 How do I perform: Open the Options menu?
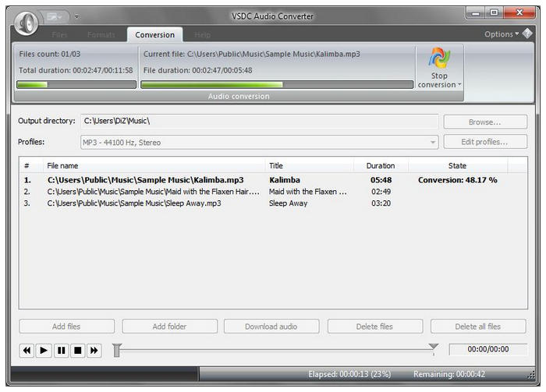point(502,34)
